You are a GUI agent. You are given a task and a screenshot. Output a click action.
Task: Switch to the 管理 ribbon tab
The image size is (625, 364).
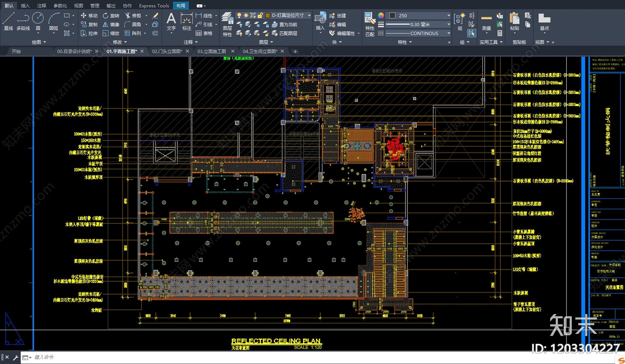[95, 5]
